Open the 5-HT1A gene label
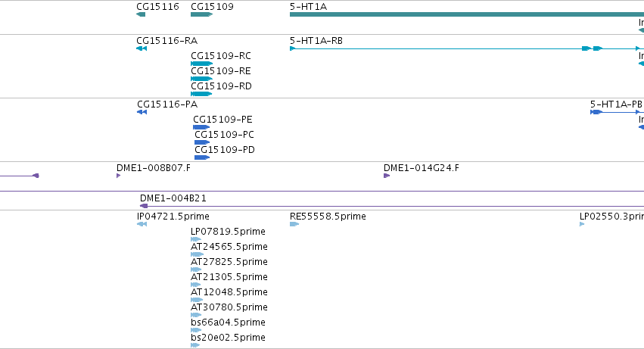Screen dimensions: 644x349 click(x=308, y=7)
